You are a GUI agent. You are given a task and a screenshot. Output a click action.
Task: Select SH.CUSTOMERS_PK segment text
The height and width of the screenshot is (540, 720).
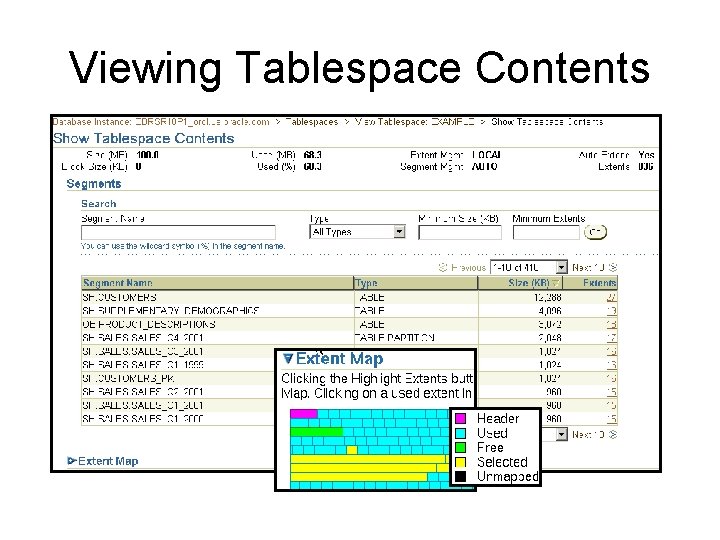[129, 378]
